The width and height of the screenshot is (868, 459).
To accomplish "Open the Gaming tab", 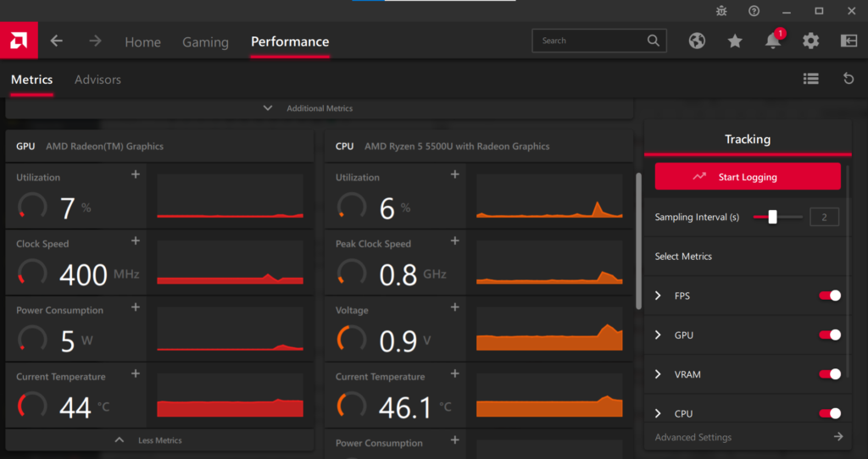I will coord(205,42).
